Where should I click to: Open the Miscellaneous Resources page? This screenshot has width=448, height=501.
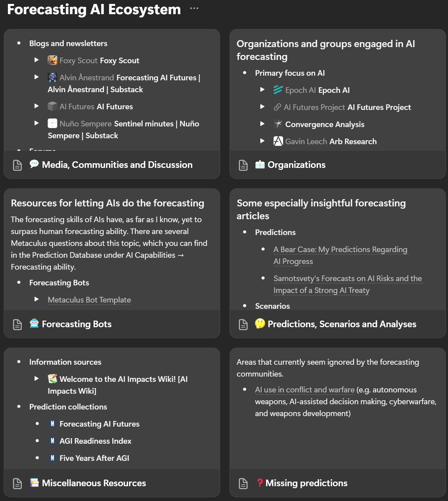point(94,483)
